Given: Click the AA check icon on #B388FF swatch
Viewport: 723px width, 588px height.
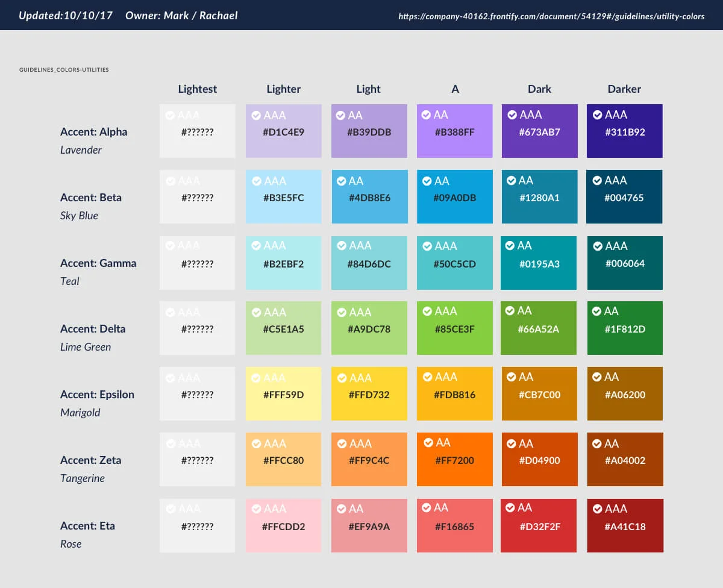Looking at the screenshot, I should [427, 114].
